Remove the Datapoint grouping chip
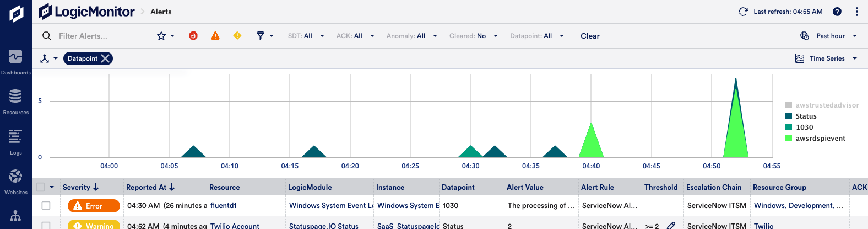The height and width of the screenshot is (229, 868). pyautogui.click(x=105, y=58)
